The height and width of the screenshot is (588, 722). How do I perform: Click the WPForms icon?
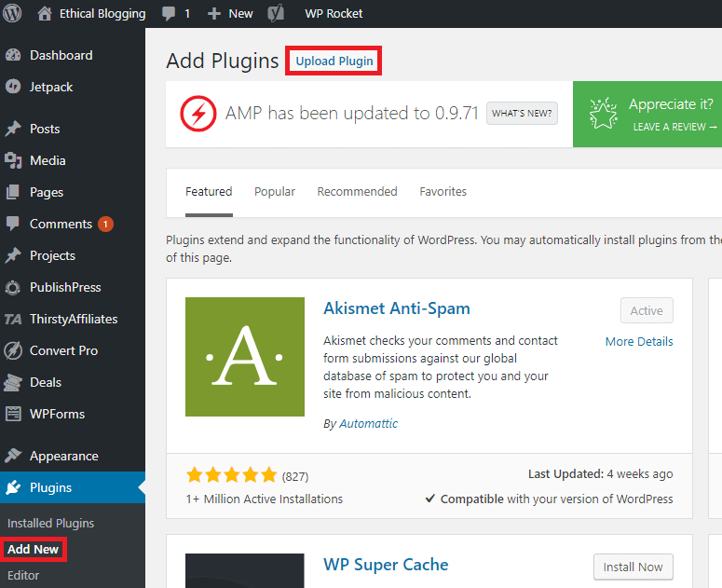[13, 414]
